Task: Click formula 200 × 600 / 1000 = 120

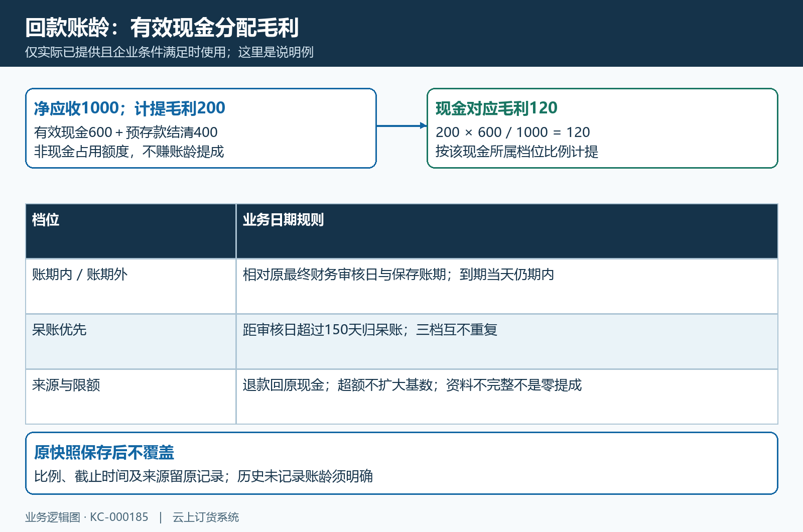Action: pyautogui.click(x=512, y=132)
